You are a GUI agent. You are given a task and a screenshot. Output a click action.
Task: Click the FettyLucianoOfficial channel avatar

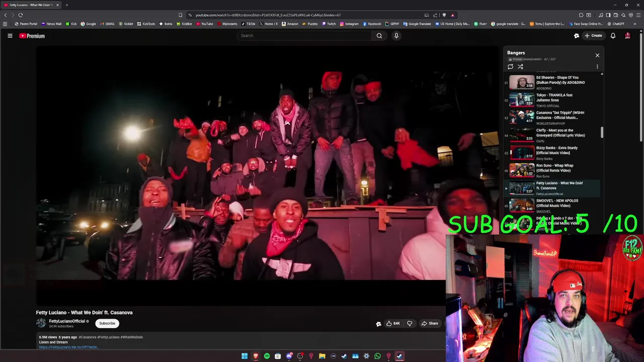click(41, 323)
